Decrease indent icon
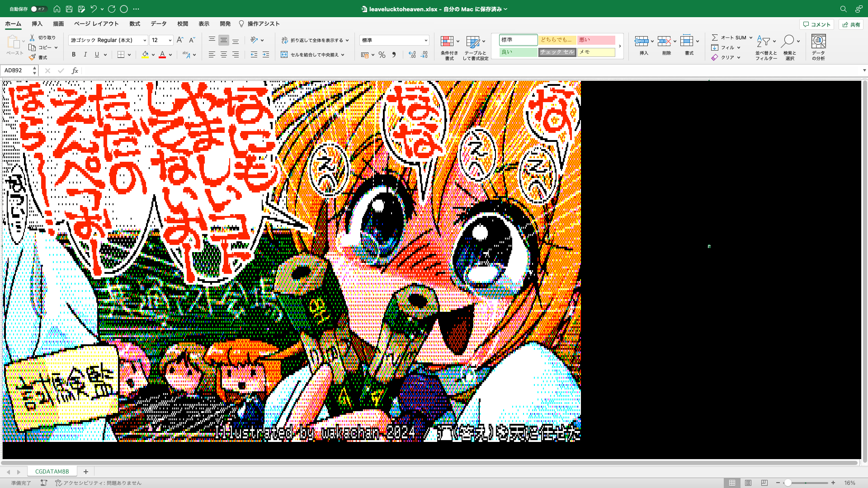The image size is (868, 488). (x=254, y=55)
